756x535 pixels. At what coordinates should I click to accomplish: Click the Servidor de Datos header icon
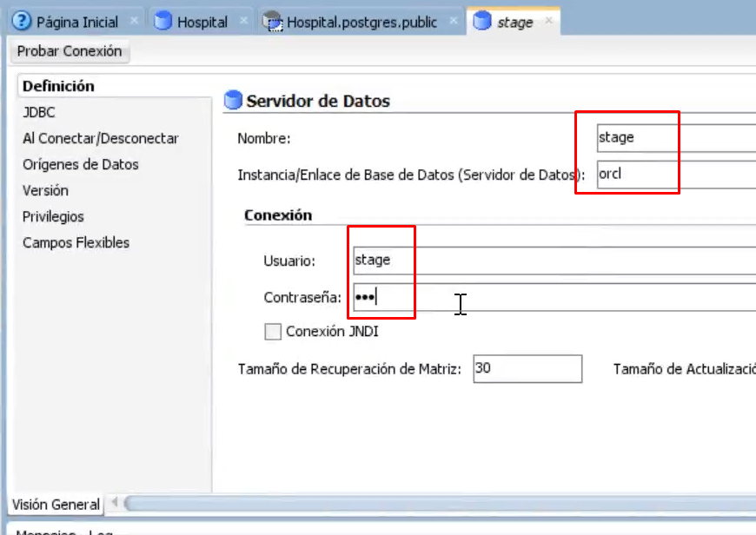click(x=234, y=100)
